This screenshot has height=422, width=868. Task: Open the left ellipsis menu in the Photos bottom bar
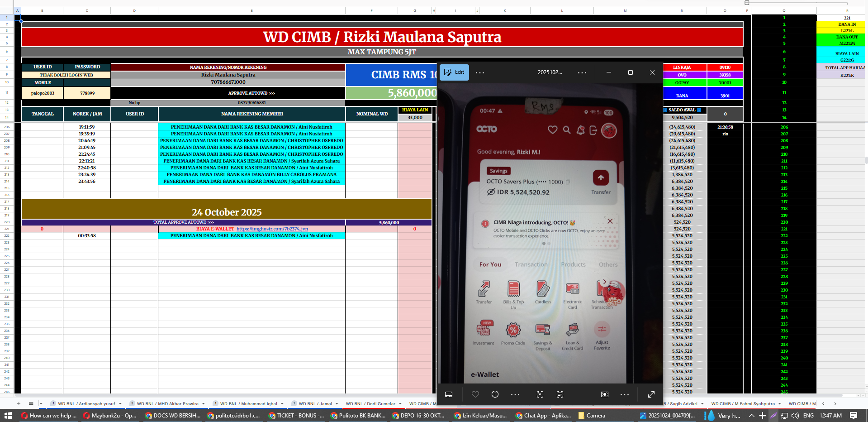pos(515,394)
